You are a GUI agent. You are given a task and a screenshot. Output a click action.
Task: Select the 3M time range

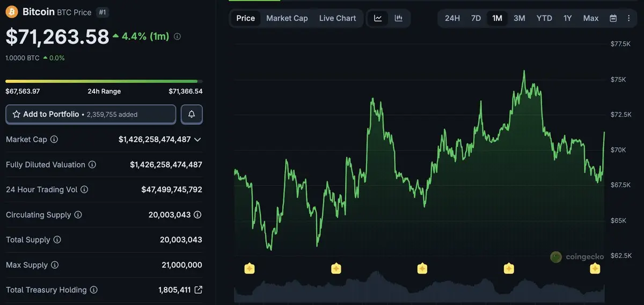[x=519, y=18]
